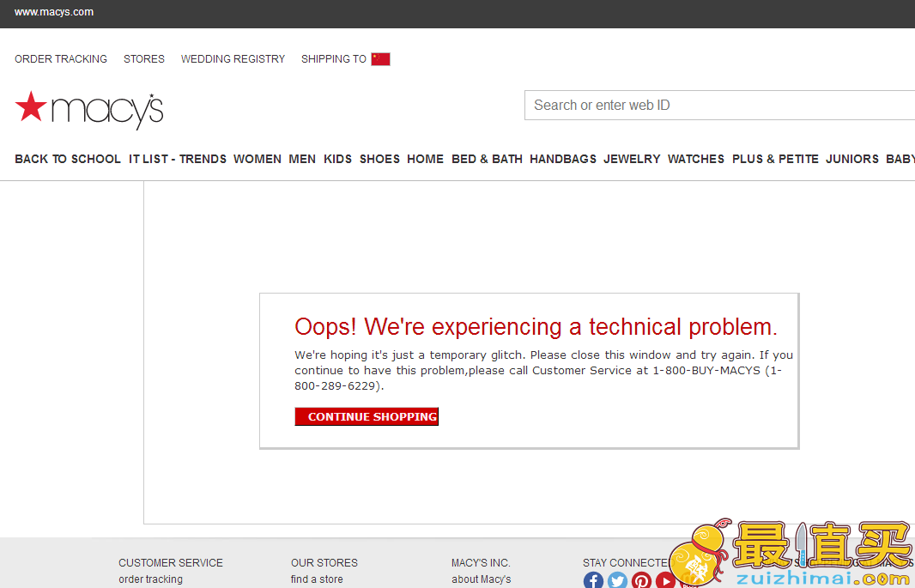This screenshot has width=915, height=588.
Task: Browse the Women category
Action: [258, 159]
